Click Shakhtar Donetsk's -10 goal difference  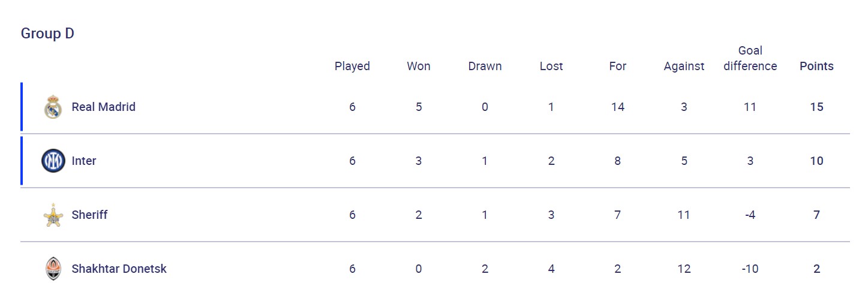pos(750,269)
